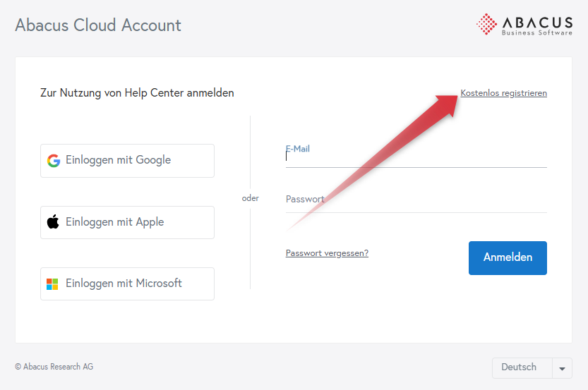Click the Google logo icon
Image resolution: width=588 pixels, height=390 pixels.
(x=54, y=160)
